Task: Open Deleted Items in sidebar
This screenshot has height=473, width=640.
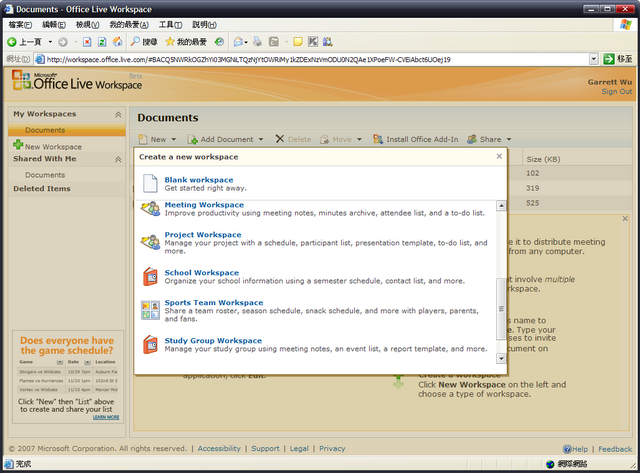Action: (x=42, y=189)
